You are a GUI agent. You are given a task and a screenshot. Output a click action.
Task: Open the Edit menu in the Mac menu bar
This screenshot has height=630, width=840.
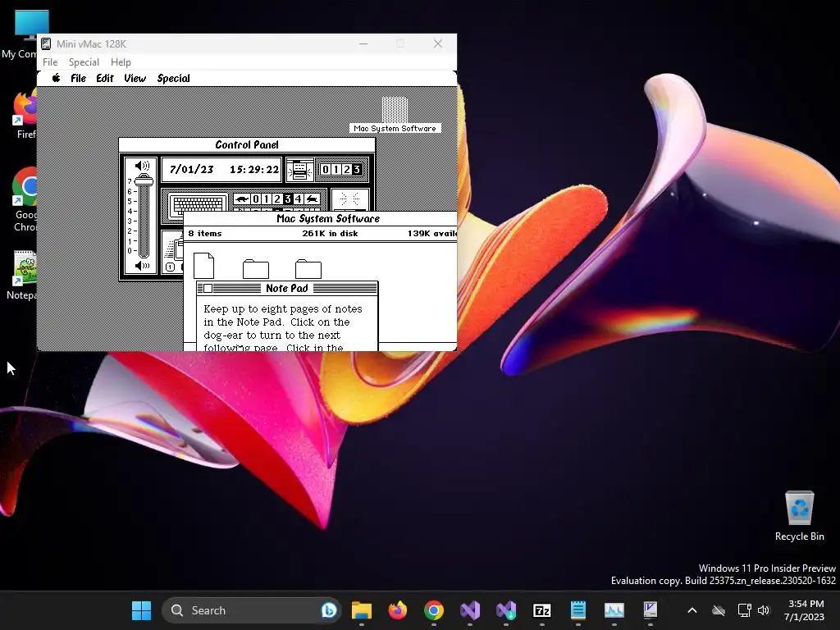105,78
